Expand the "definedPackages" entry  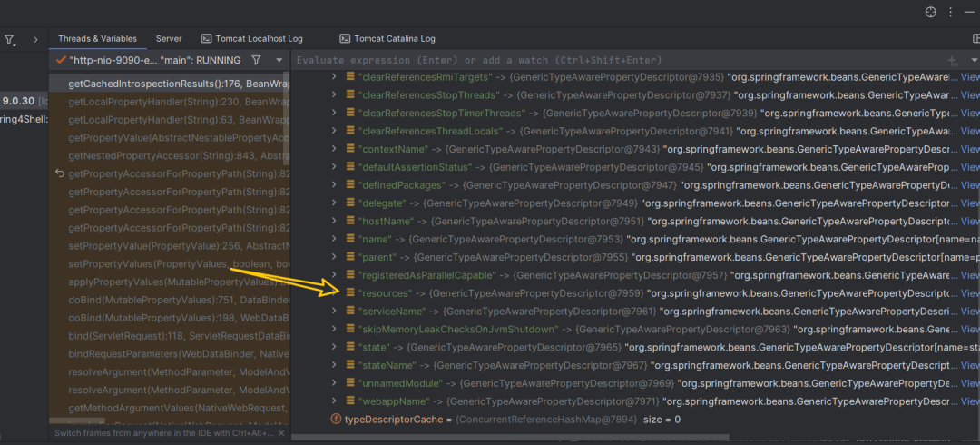tap(334, 185)
